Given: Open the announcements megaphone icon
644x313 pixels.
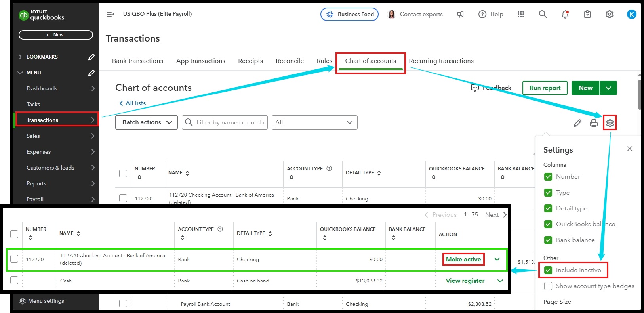Looking at the screenshot, I should pos(460,14).
